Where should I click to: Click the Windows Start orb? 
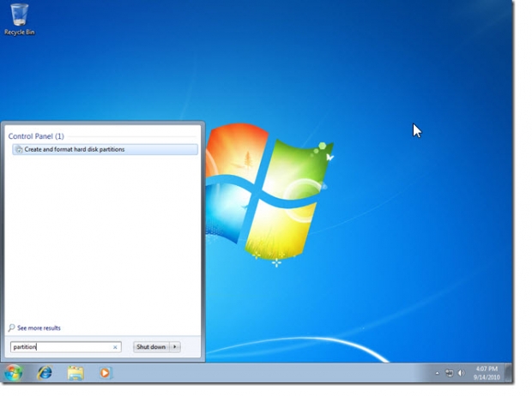pos(14,373)
